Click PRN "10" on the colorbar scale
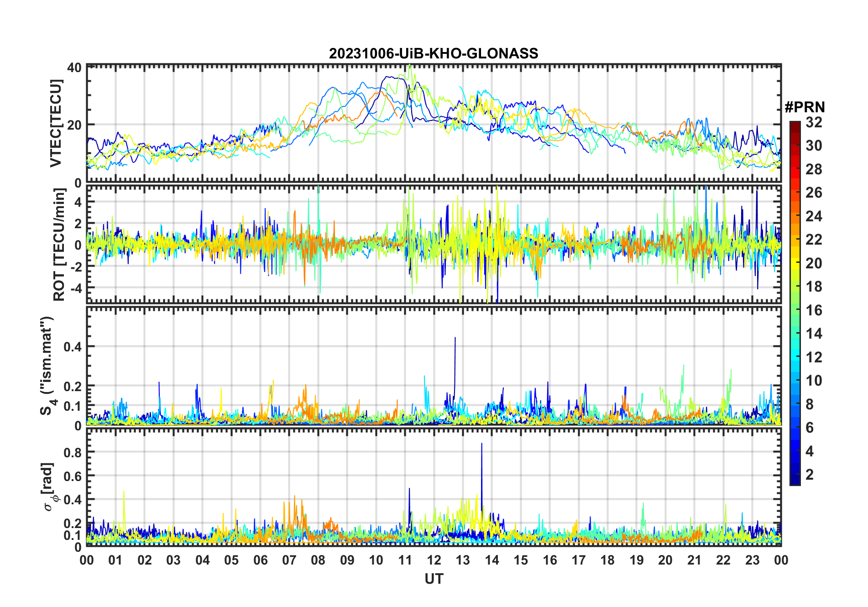868x607 pixels. click(814, 381)
